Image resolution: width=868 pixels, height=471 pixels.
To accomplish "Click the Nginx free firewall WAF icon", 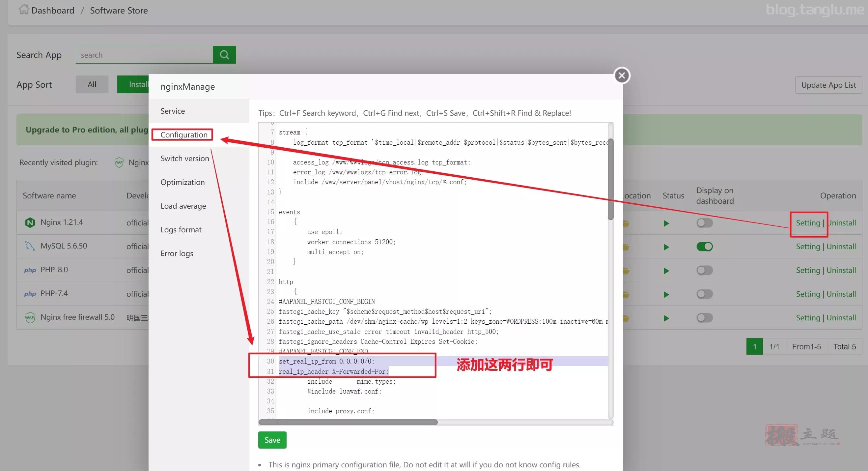I will coord(30,318).
